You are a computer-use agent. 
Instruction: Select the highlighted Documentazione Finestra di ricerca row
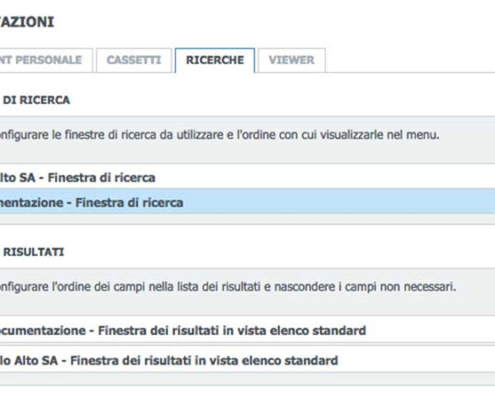tap(247, 202)
